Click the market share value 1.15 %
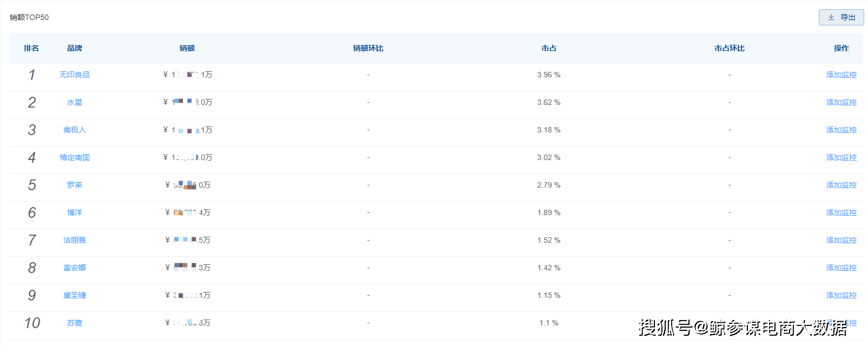 coord(549,295)
